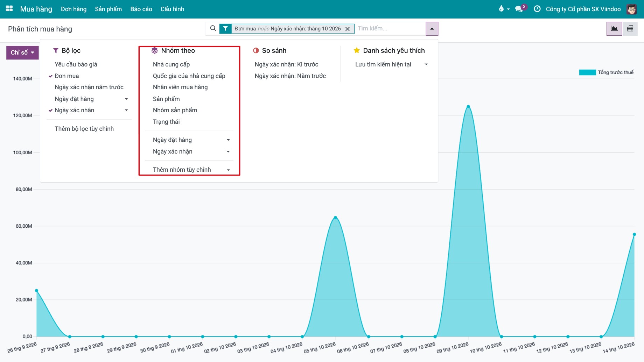Open the conversations chat icon
Image resolution: width=644 pixels, height=362 pixels.
click(519, 9)
